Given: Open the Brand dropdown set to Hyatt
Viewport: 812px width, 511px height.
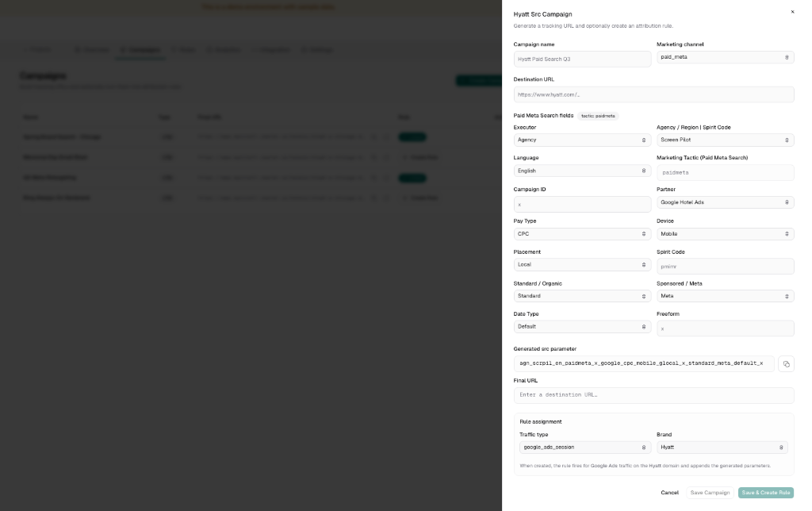Looking at the screenshot, I should pos(722,448).
